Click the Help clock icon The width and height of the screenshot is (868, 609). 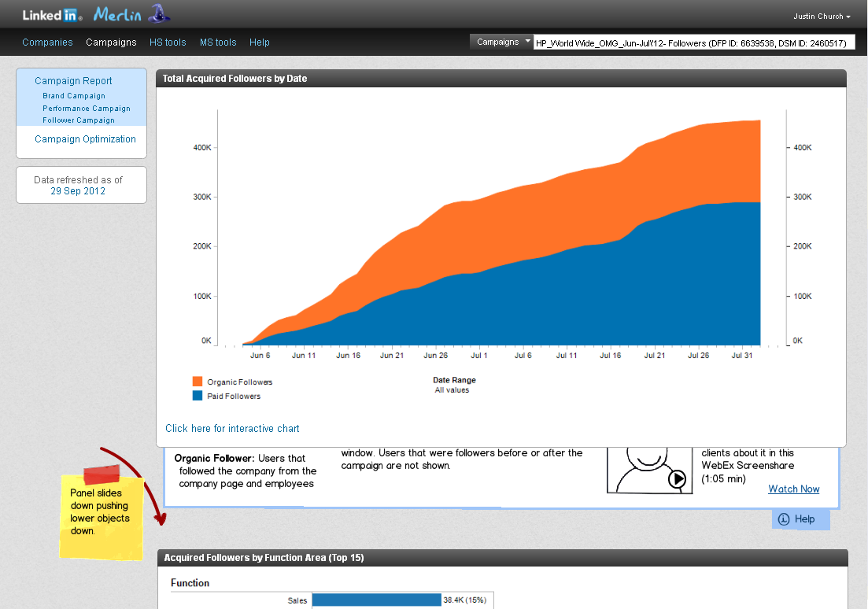783,519
